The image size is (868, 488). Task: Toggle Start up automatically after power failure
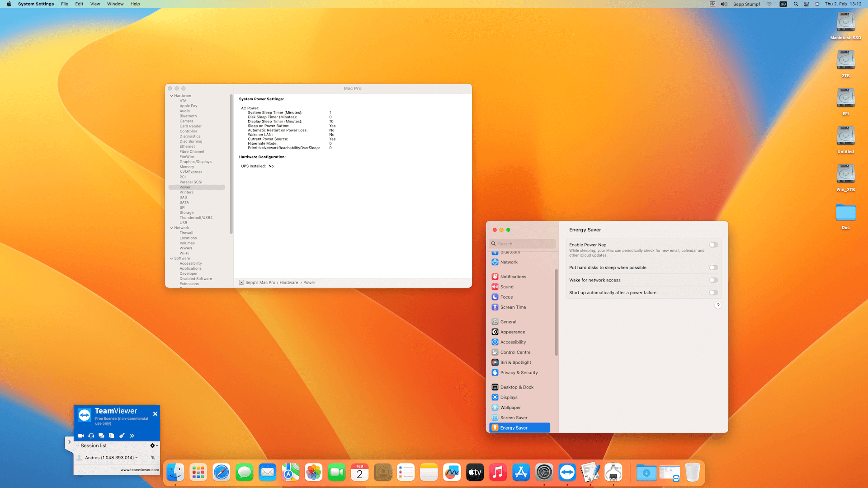click(713, 293)
